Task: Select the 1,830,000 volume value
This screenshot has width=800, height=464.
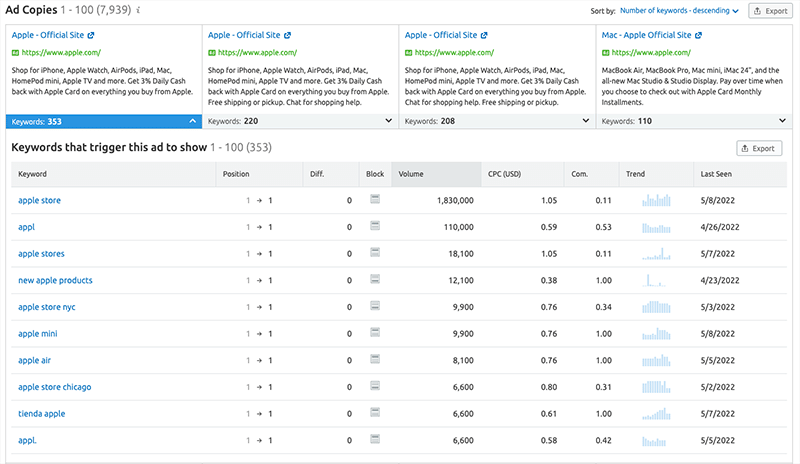Action: coord(455,201)
